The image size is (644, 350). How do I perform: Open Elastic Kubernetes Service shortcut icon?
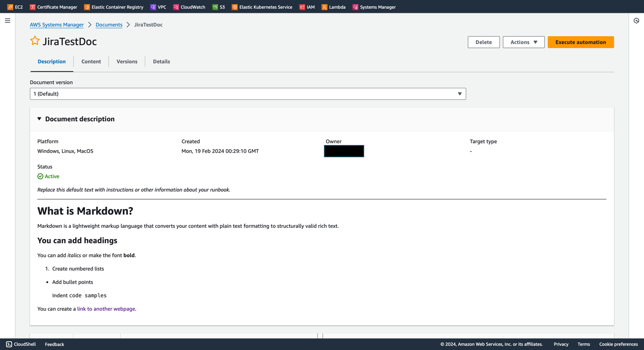[235, 7]
